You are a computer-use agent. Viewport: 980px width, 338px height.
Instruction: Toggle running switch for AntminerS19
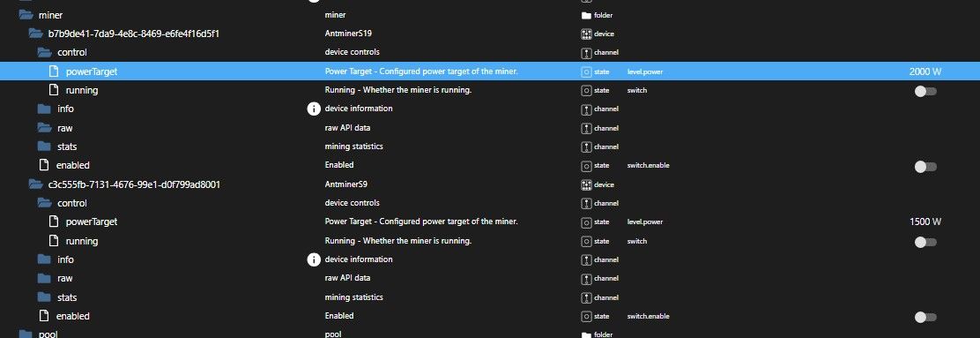[x=925, y=92]
